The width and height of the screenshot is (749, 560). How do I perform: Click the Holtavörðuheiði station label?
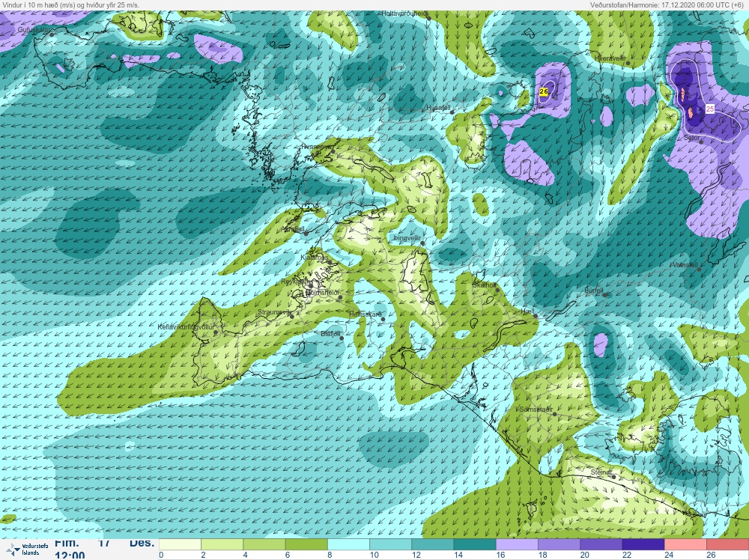pyautogui.click(x=404, y=13)
